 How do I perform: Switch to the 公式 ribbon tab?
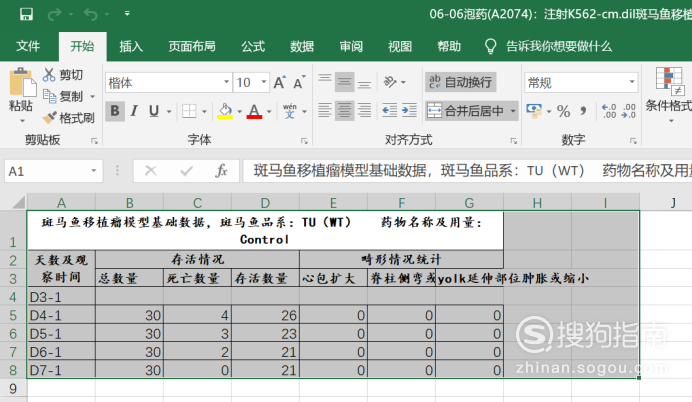[x=253, y=46]
